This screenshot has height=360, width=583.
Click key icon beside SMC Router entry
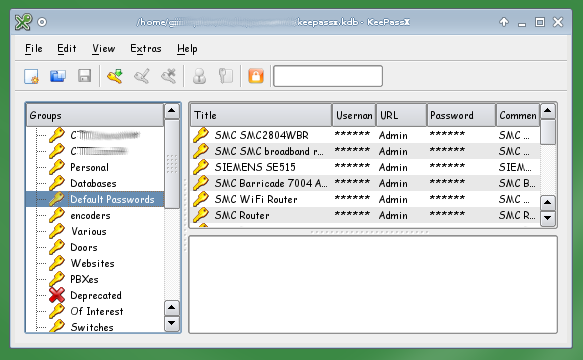201,215
